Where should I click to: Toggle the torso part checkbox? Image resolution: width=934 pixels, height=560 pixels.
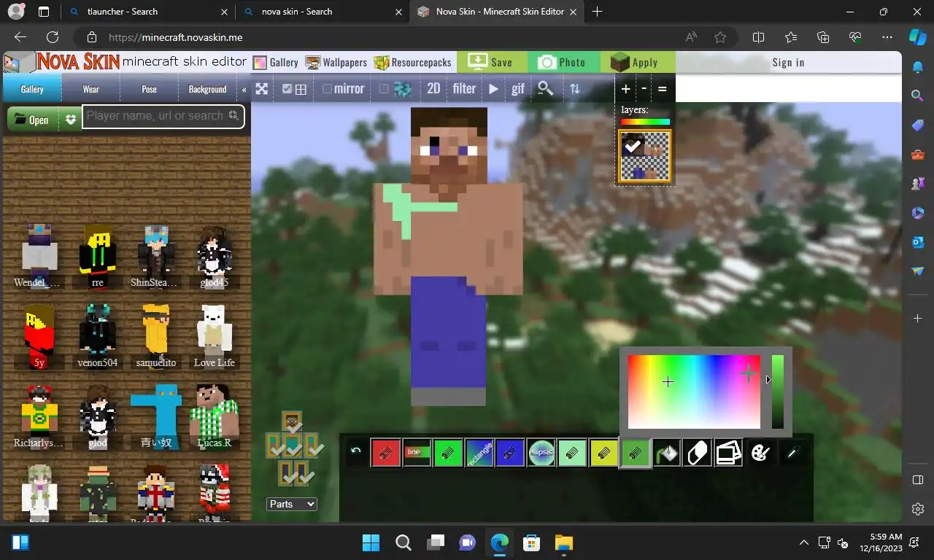293,447
